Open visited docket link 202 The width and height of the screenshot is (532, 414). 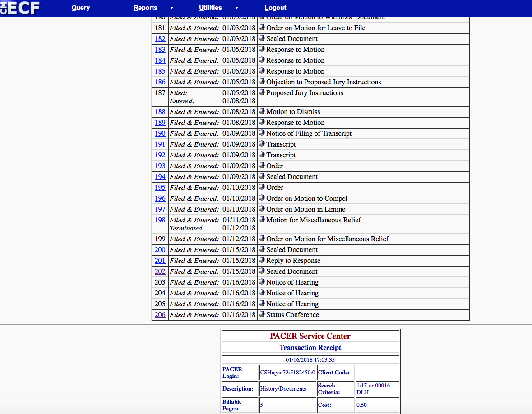coord(160,271)
